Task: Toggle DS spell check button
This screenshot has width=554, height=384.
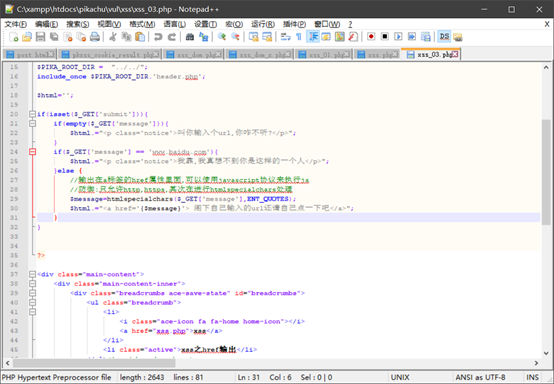Action: point(444,37)
